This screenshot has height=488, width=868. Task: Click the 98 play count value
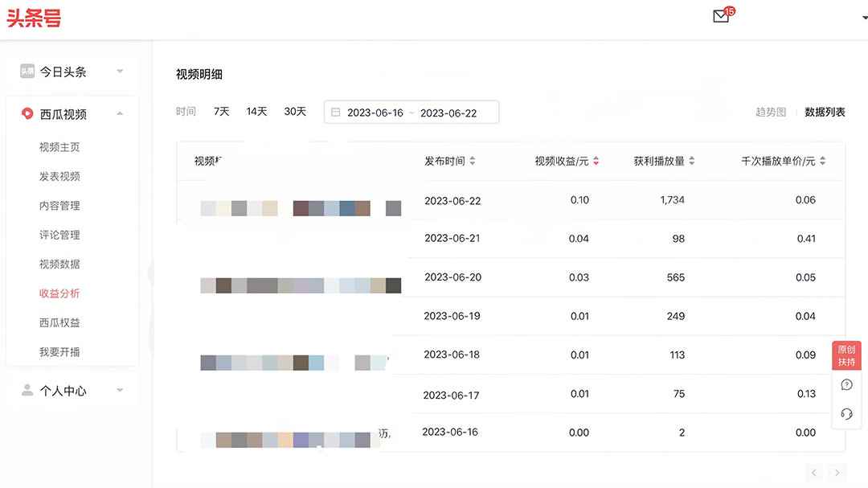678,238
